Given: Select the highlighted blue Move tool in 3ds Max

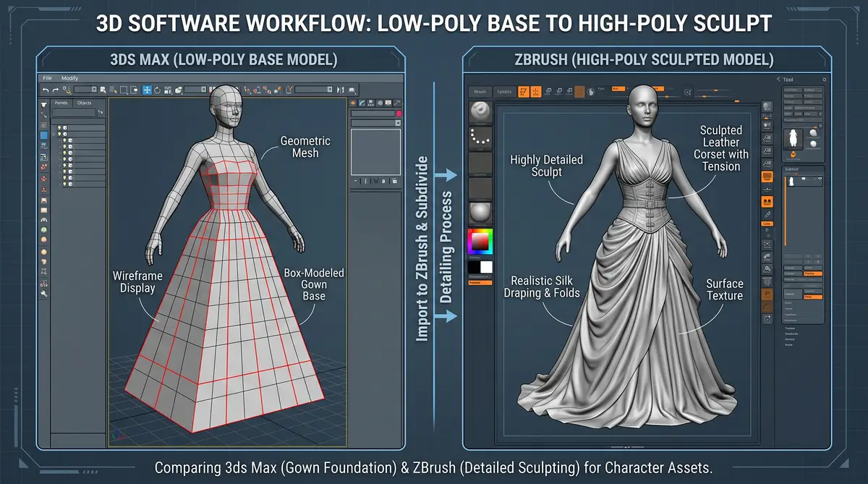Looking at the screenshot, I should (x=147, y=90).
